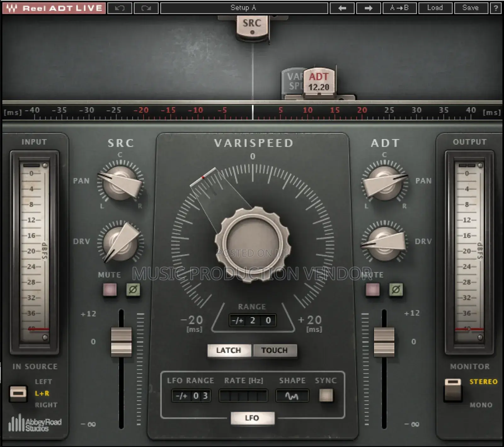The width and height of the screenshot is (504, 447).
Task: Mute the SRC channel
Action: click(x=110, y=289)
